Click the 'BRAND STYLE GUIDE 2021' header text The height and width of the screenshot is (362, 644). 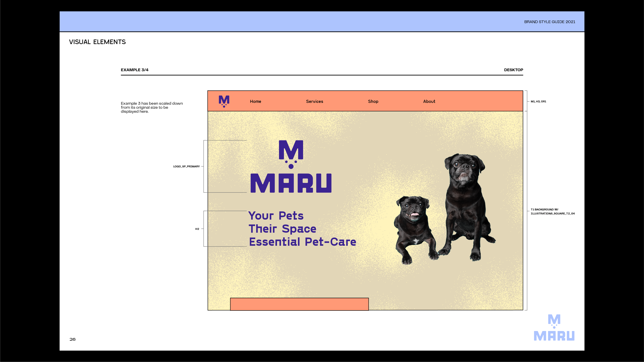tap(549, 22)
